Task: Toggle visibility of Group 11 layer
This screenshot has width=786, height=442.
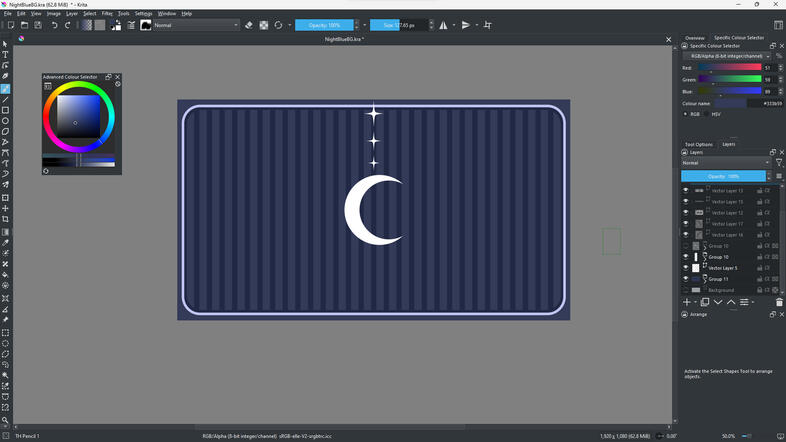Action: point(686,279)
